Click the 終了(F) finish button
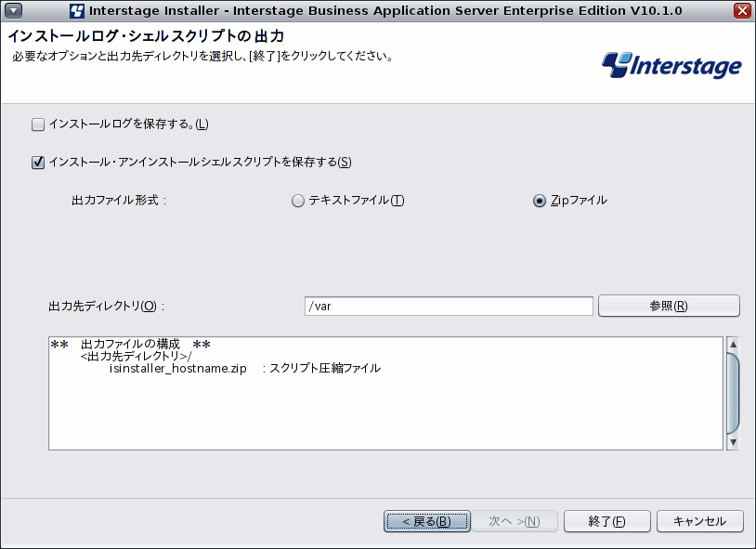Image resolution: width=756 pixels, height=549 pixels. (x=607, y=521)
